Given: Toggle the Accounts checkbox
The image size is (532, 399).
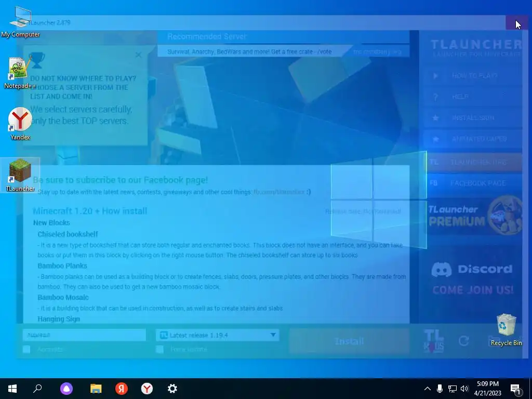Looking at the screenshot, I should click(26, 349).
